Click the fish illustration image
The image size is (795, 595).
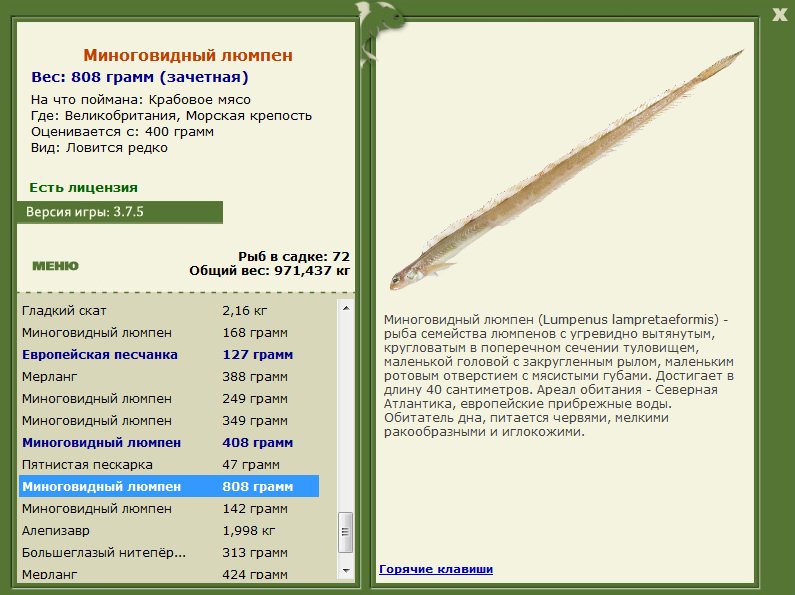pos(566,170)
